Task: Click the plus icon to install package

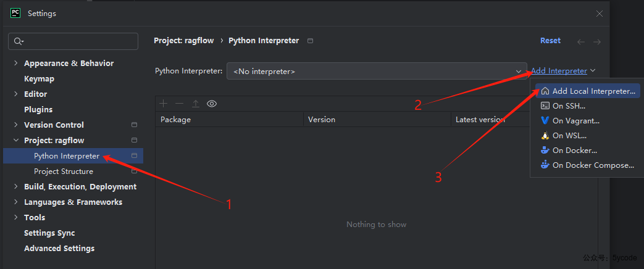Action: [164, 104]
